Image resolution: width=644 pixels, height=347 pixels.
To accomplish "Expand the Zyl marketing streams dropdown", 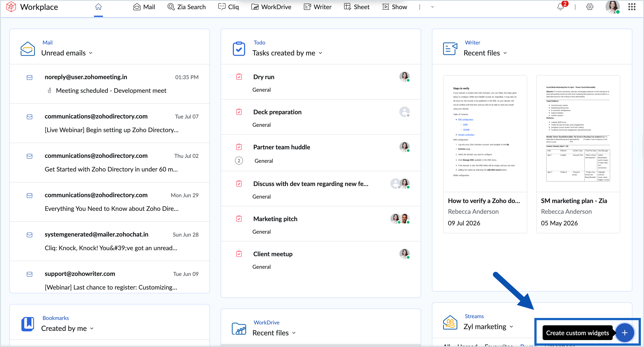I will pos(511,326).
